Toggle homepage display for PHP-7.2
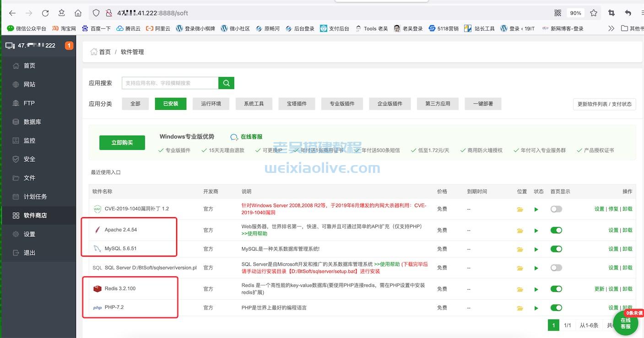 pos(556,307)
